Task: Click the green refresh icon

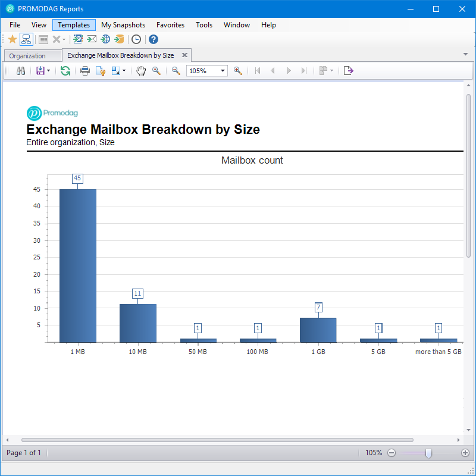Action: [65, 71]
